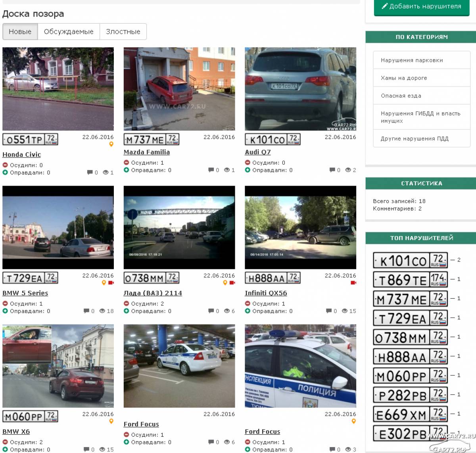
Task: Open the Audi Q7 link
Action: [258, 152]
